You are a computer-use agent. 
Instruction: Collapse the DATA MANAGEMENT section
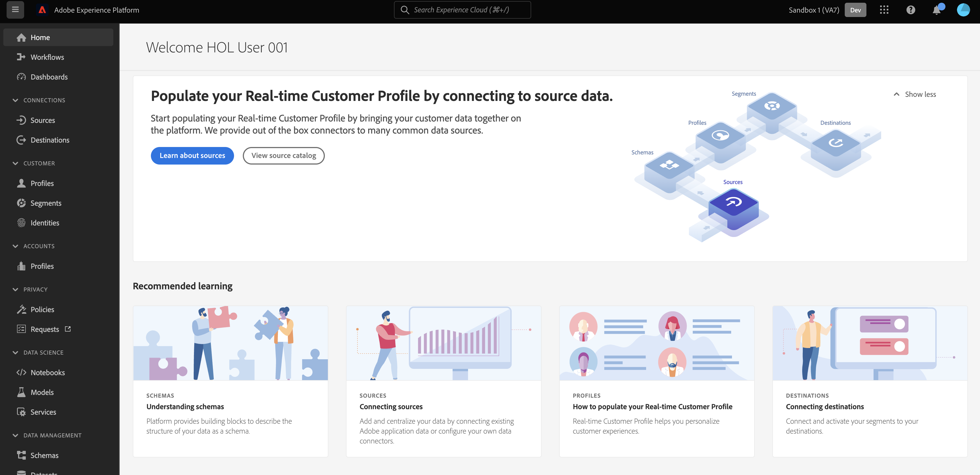(x=15, y=436)
